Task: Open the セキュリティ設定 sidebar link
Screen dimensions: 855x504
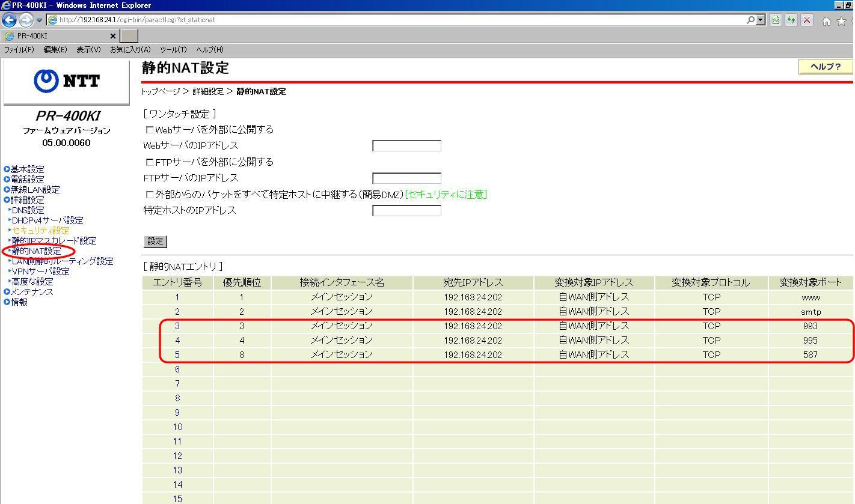Action: pos(40,231)
